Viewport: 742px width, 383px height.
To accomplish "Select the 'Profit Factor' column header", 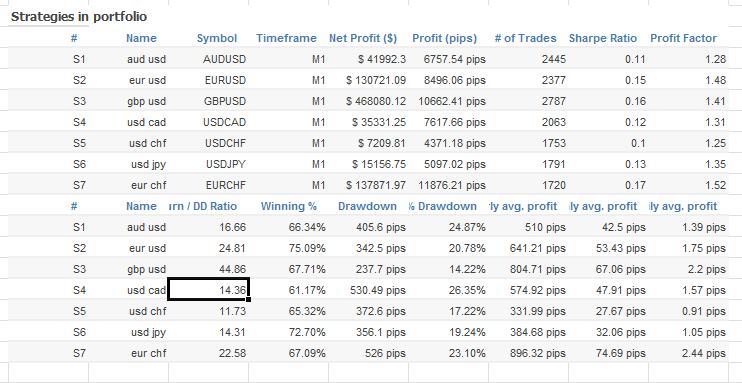I will [683, 38].
